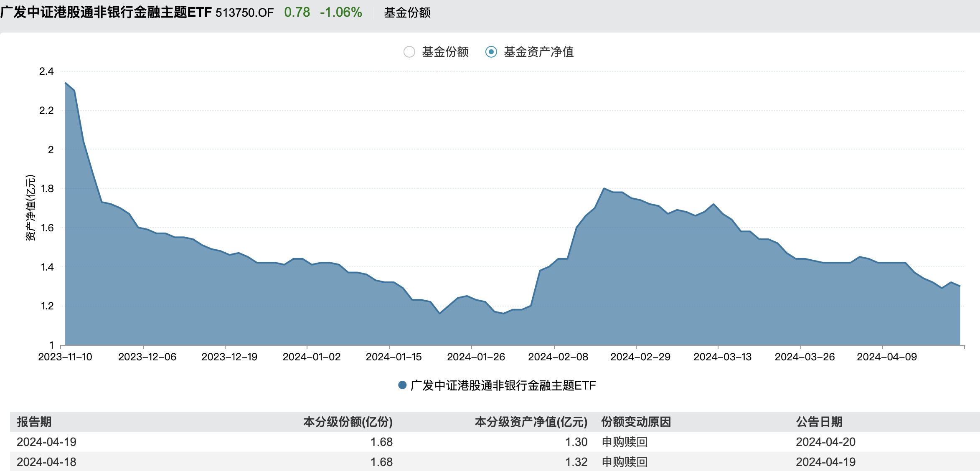Click the 2023-12-19 x-axis label
This screenshot has width=980, height=471.
(x=229, y=357)
